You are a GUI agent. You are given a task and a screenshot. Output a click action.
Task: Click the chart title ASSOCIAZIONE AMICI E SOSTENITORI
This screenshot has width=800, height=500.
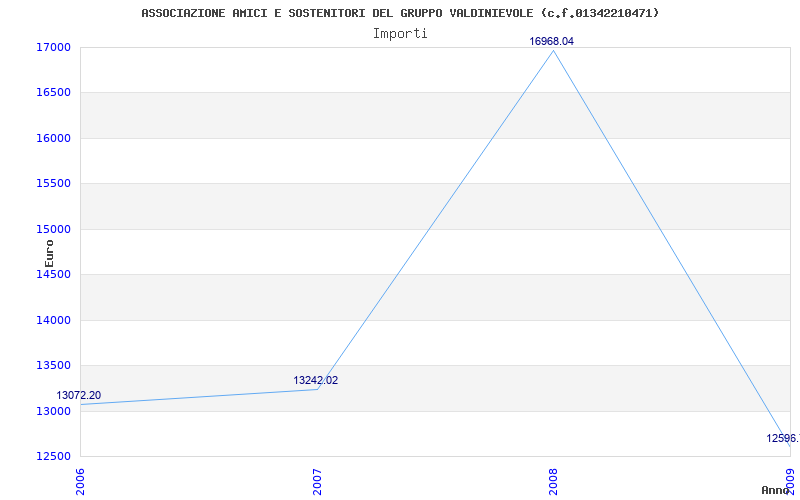400,13
